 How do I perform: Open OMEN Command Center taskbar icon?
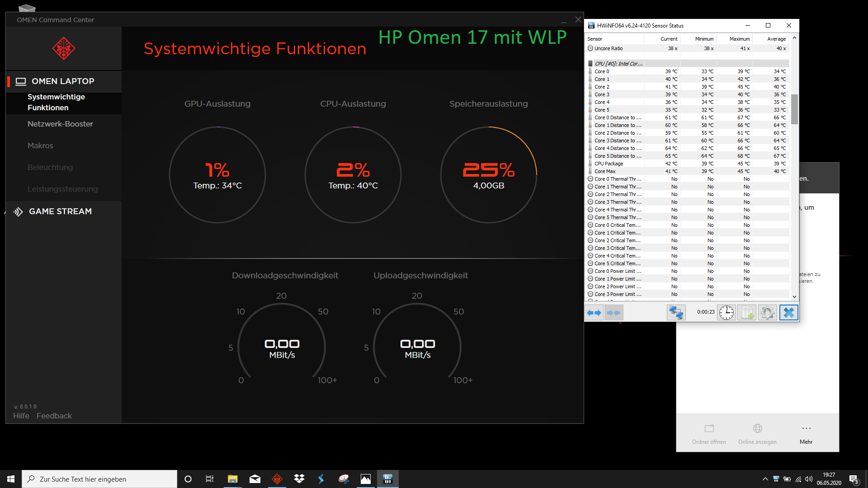click(277, 479)
